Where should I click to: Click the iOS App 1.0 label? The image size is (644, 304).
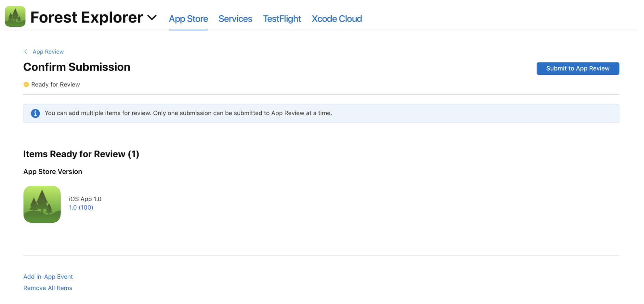click(x=85, y=199)
